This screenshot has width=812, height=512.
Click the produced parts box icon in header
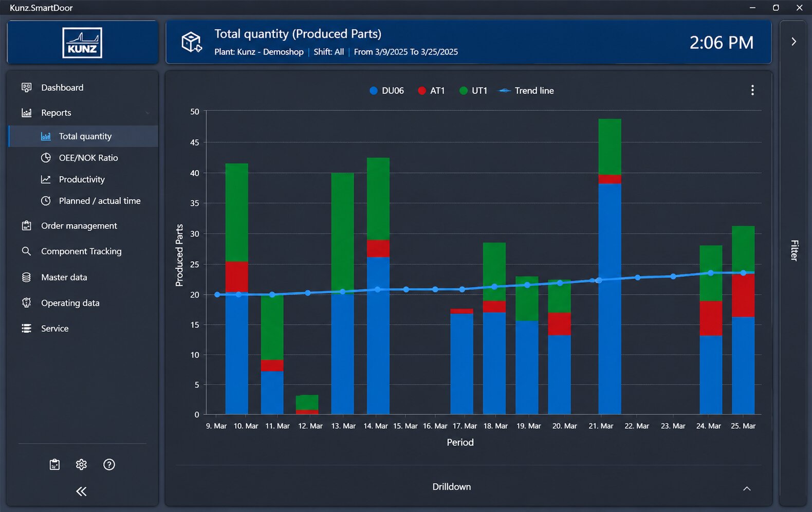(192, 42)
